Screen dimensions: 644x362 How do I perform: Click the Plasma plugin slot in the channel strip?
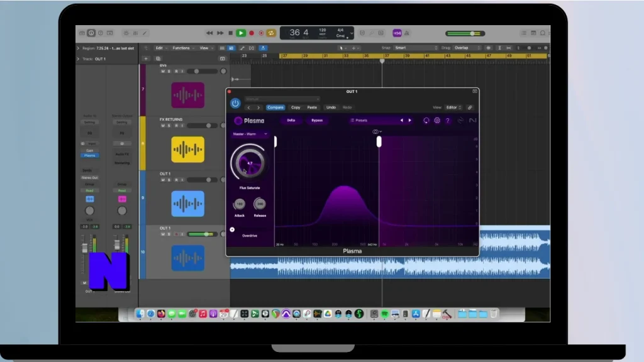[x=89, y=156]
